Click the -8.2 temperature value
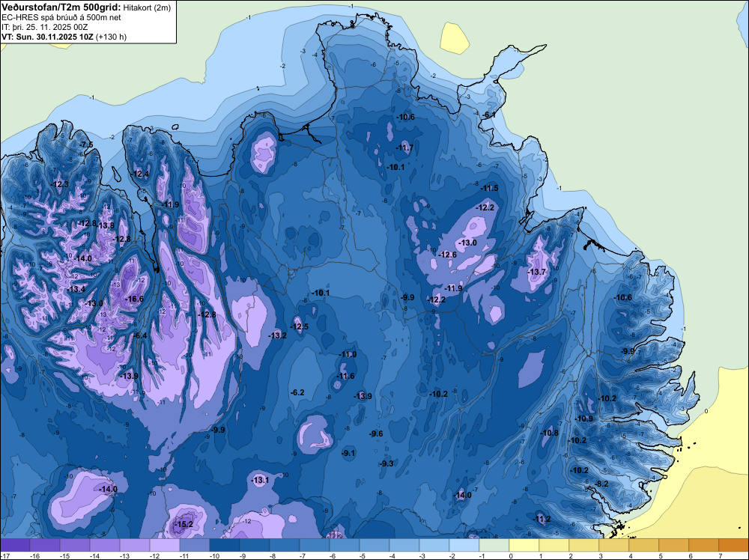 pos(602,484)
